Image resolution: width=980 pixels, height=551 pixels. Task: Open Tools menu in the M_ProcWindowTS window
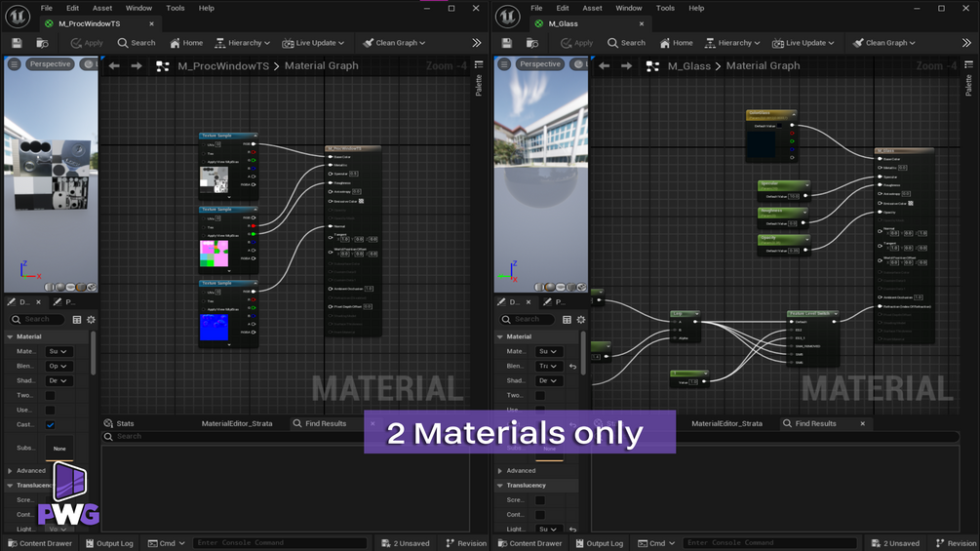tap(175, 8)
